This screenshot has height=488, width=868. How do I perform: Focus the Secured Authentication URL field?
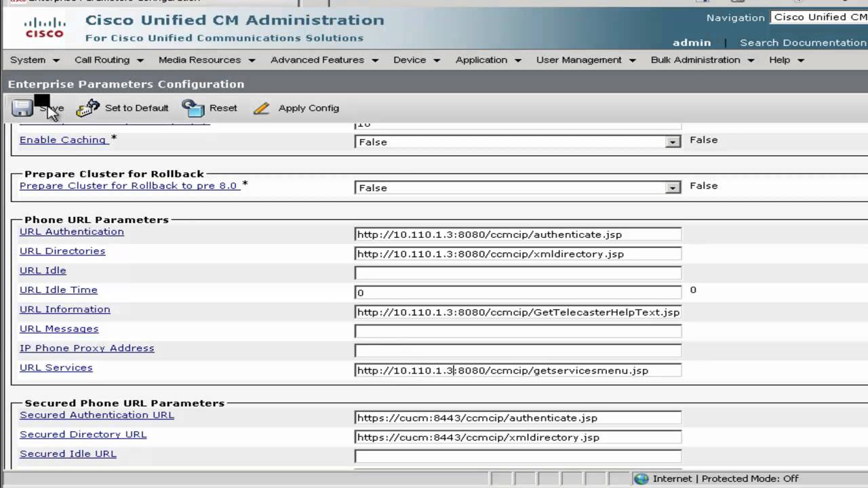pyautogui.click(x=518, y=418)
